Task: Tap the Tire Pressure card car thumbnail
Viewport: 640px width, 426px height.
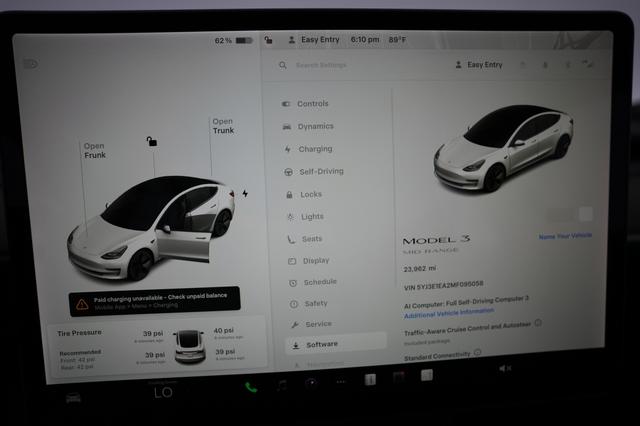Action: (x=189, y=346)
